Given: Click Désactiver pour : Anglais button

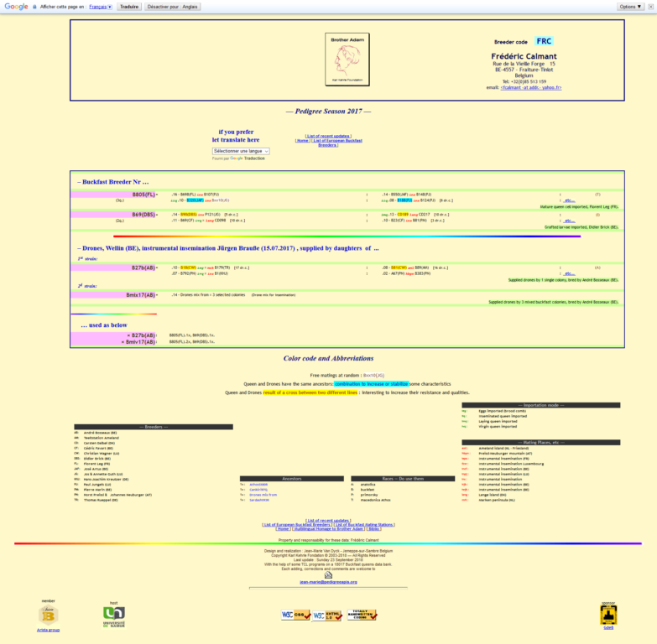Looking at the screenshot, I should point(172,7).
